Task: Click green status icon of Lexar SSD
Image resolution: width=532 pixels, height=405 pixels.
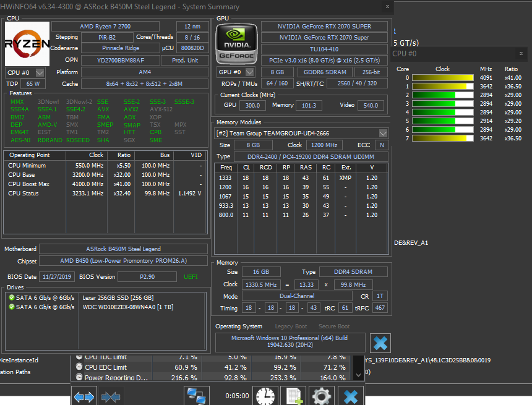Action: [11, 297]
